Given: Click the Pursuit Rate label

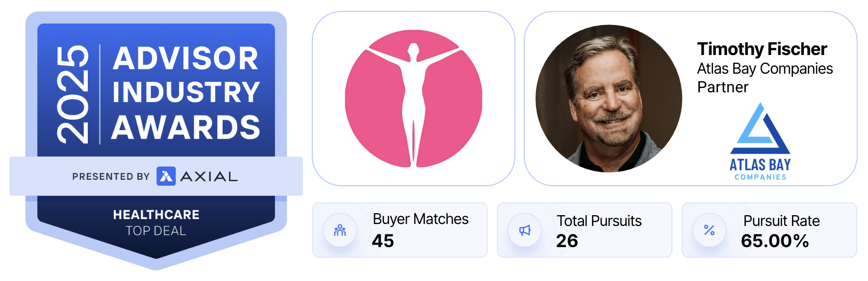Looking at the screenshot, I should tap(782, 221).
